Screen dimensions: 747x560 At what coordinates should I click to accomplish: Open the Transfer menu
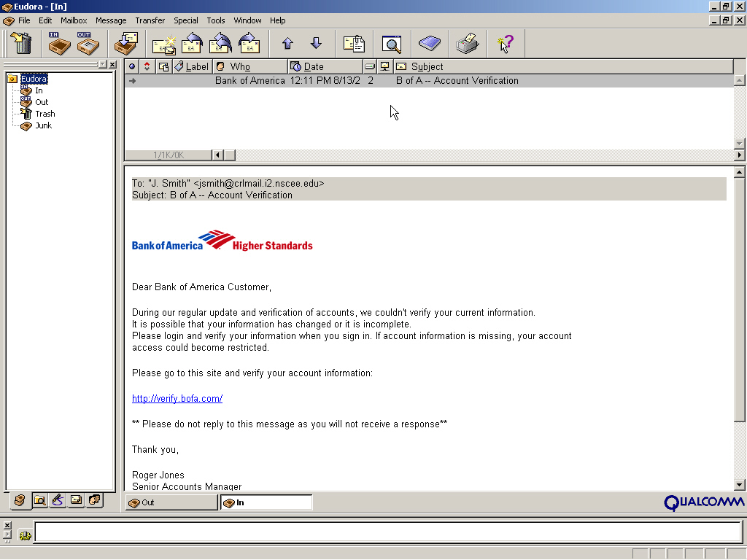[x=150, y=20]
